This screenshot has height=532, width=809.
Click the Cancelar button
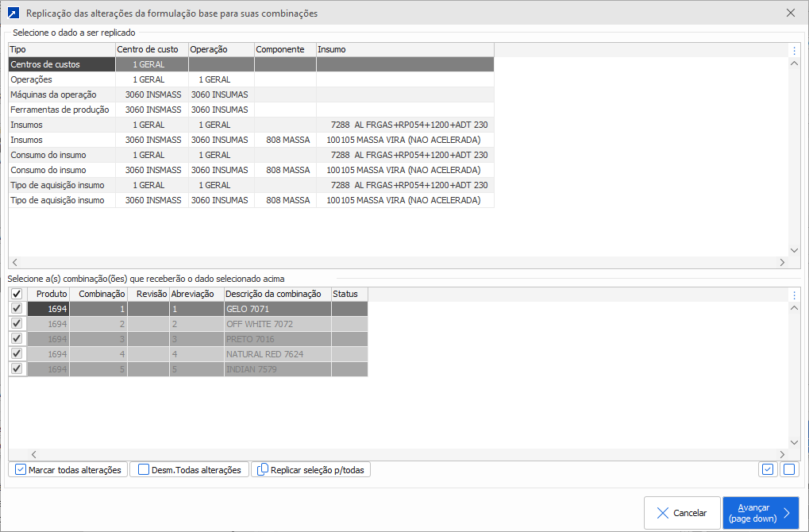tap(681, 513)
